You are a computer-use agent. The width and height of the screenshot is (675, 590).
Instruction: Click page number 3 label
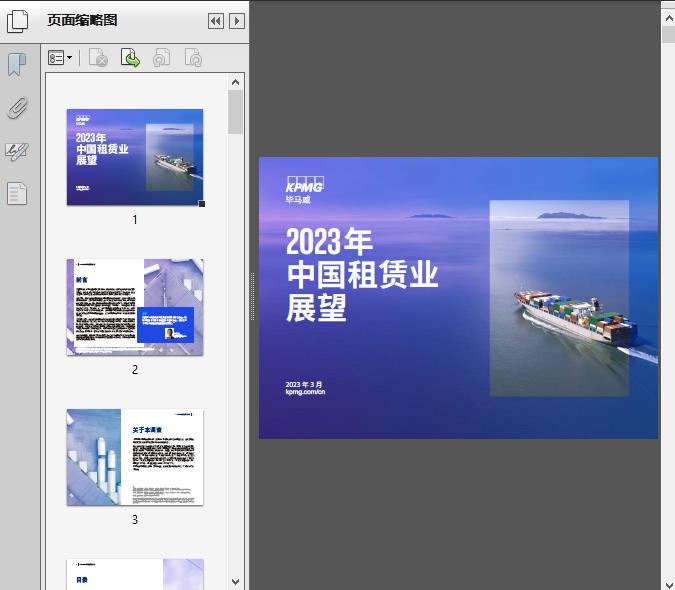point(135,520)
